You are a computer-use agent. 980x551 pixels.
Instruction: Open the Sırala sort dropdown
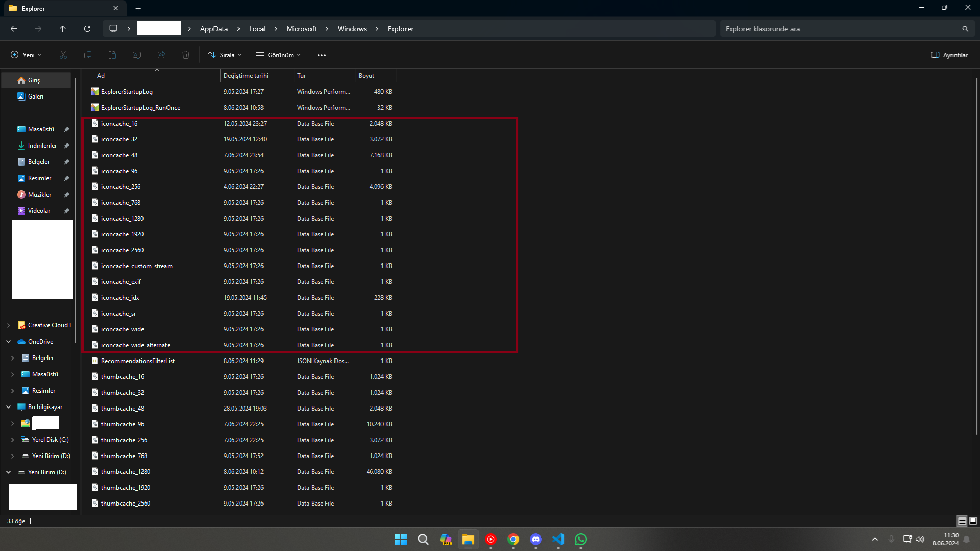click(x=225, y=55)
